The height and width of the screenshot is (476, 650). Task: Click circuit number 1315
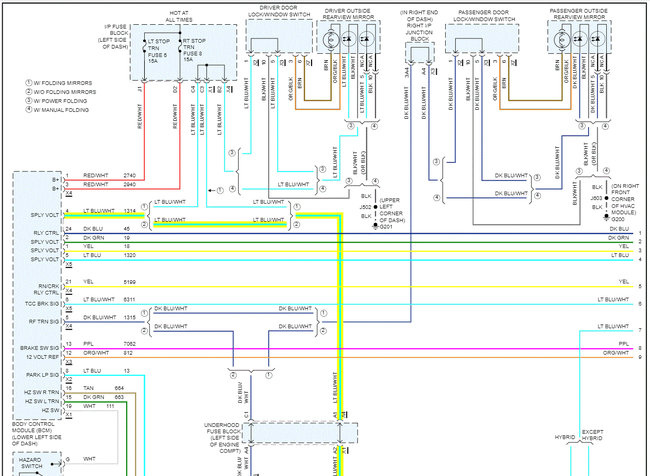(130, 318)
